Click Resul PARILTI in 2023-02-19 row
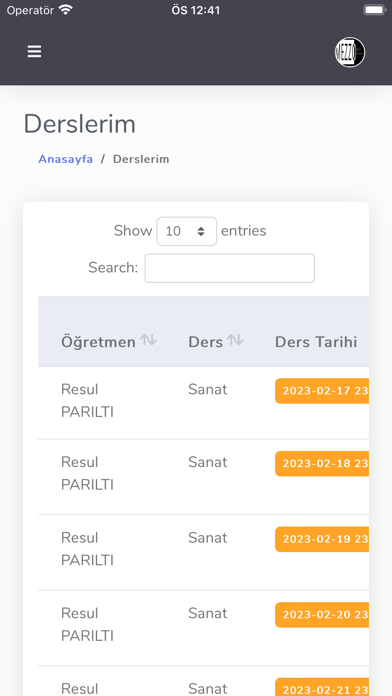The image size is (392, 696). click(x=87, y=549)
